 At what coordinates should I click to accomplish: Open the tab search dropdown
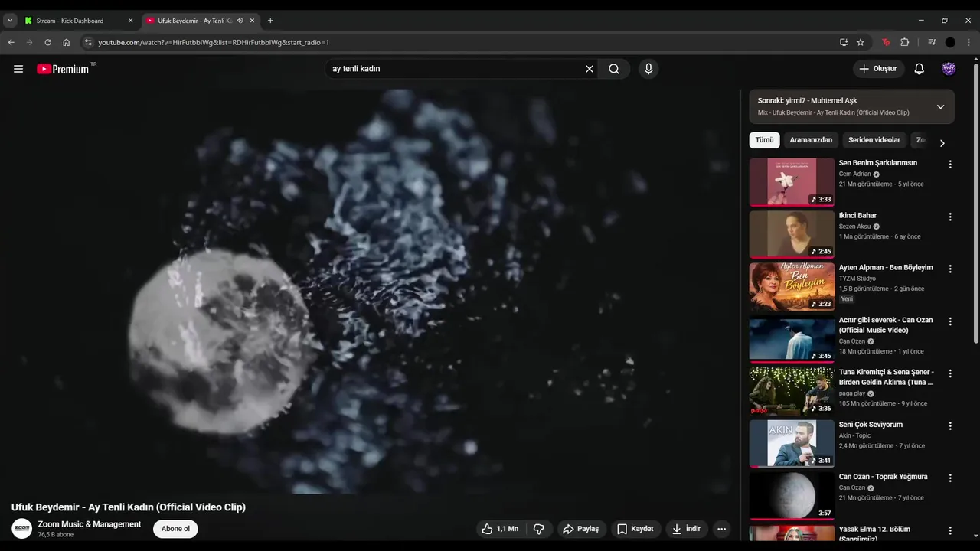(10, 21)
